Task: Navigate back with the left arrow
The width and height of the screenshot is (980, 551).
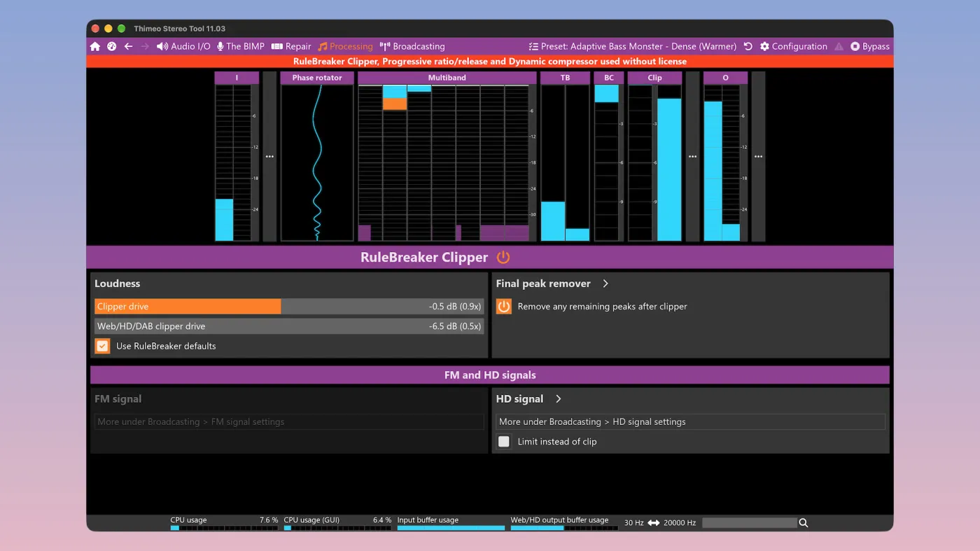Action: click(128, 46)
